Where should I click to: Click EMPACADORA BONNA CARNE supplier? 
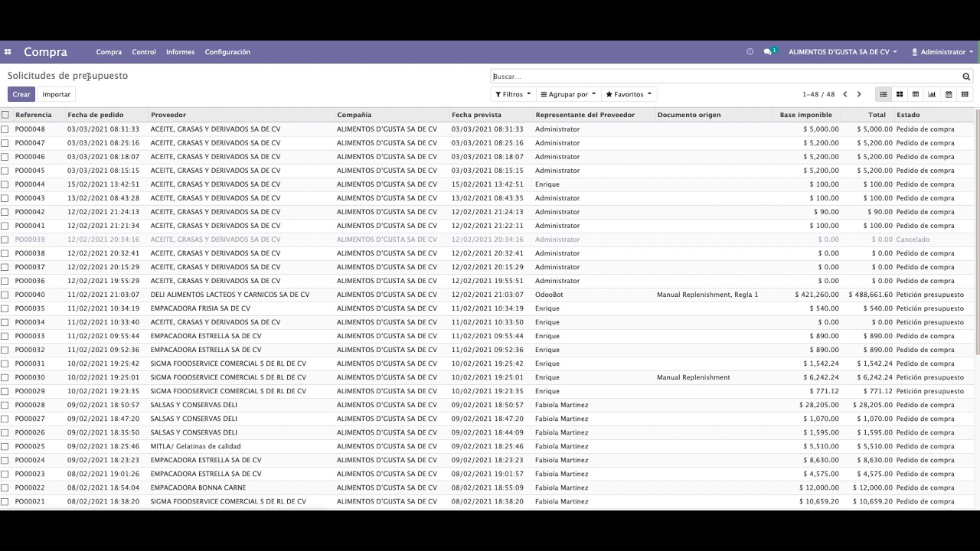pos(198,487)
